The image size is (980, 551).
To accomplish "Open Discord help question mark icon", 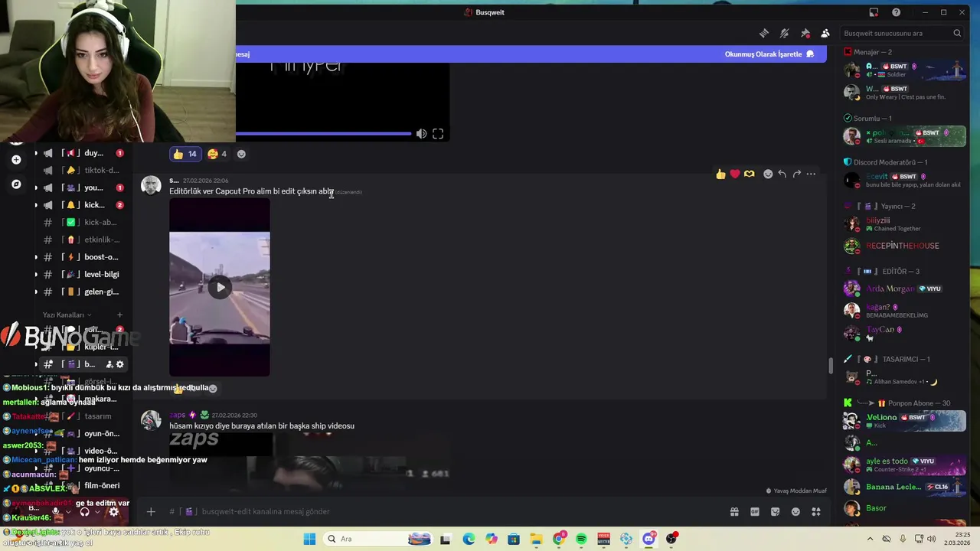I will click(896, 12).
